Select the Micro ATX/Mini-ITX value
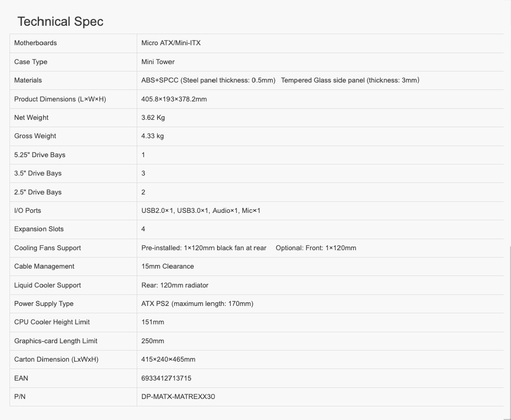This screenshot has height=420, width=511. click(x=171, y=43)
